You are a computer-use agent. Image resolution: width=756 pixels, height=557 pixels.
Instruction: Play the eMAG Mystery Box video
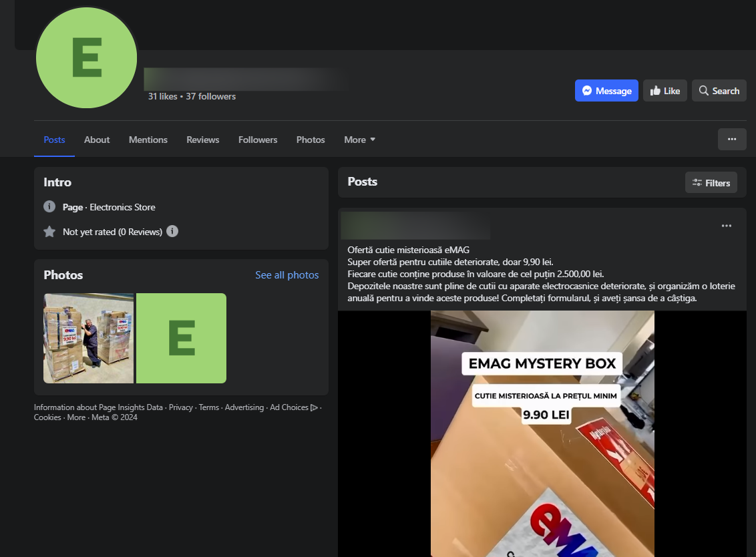[x=542, y=433]
